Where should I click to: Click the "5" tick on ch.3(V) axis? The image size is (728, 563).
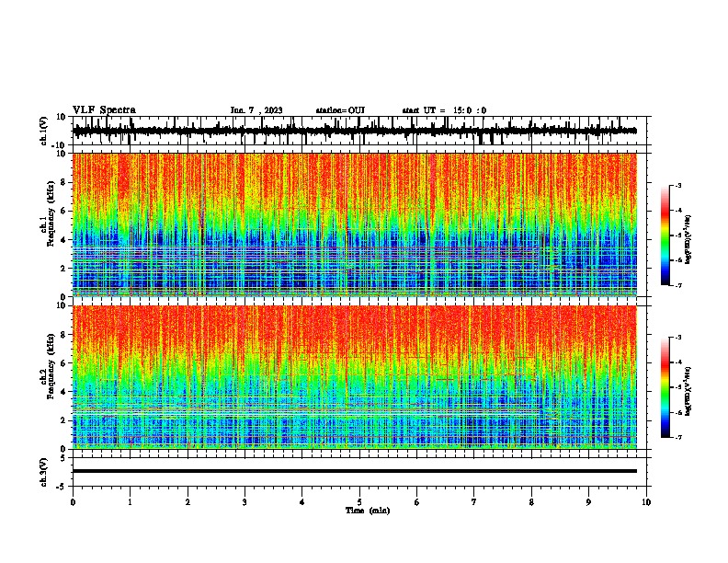click(x=63, y=458)
